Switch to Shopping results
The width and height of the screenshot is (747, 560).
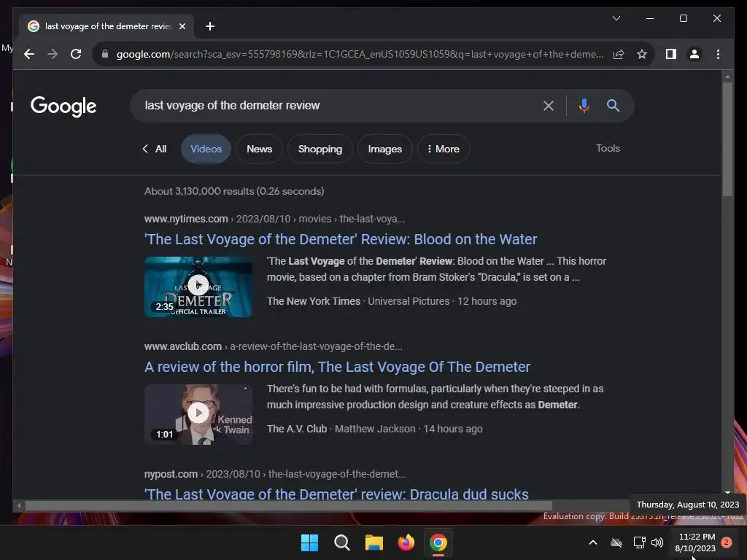(x=320, y=149)
